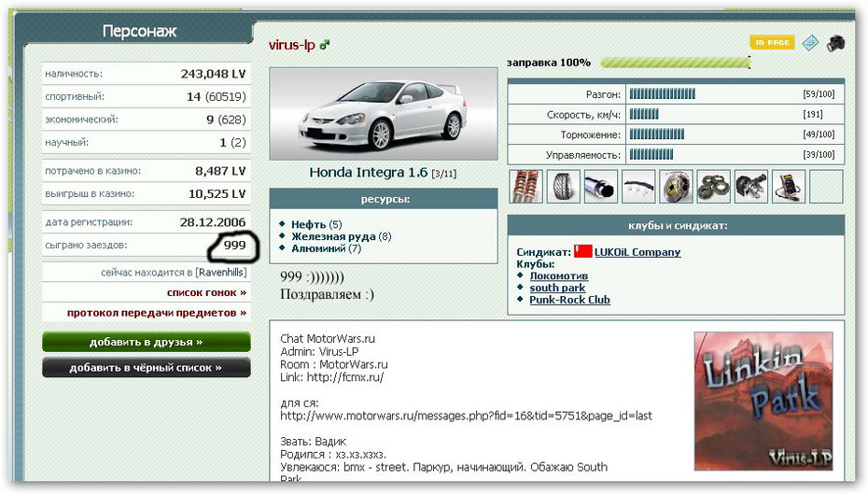868x494 pixels.
Task: Click the virus-lp player name
Action: click(292, 45)
